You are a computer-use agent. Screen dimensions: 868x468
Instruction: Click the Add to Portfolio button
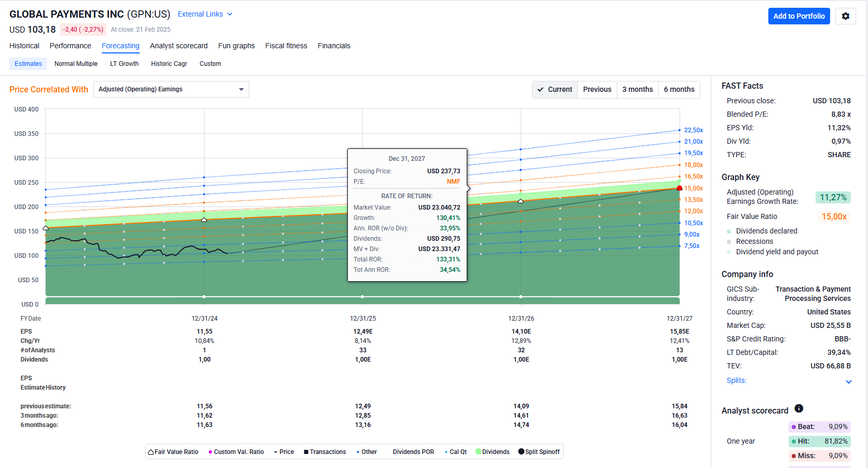798,16
